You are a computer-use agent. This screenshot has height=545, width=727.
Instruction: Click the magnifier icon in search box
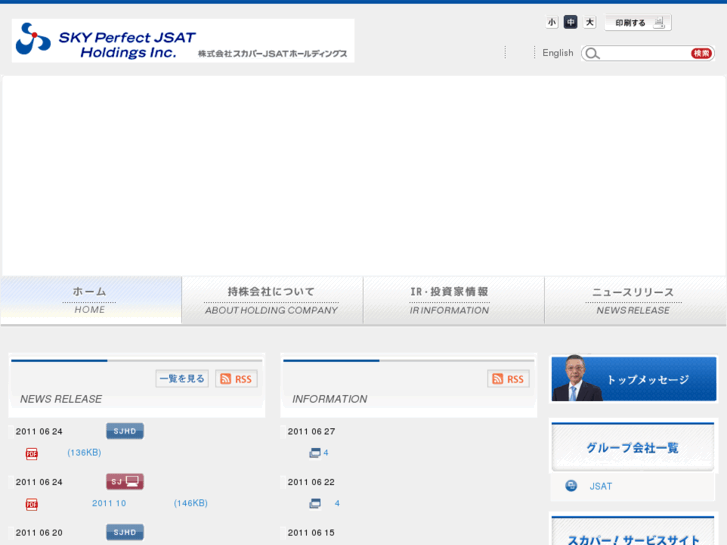point(592,54)
